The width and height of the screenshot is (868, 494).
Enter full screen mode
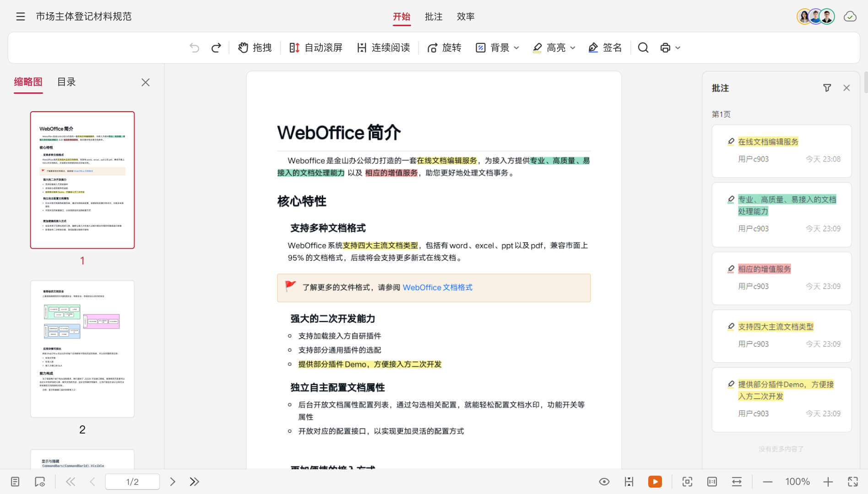[x=853, y=482]
